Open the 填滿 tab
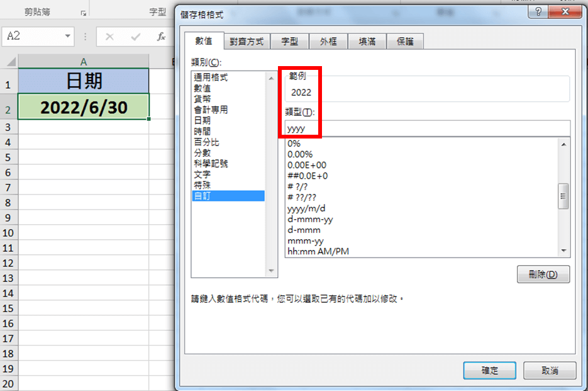 pos(367,42)
